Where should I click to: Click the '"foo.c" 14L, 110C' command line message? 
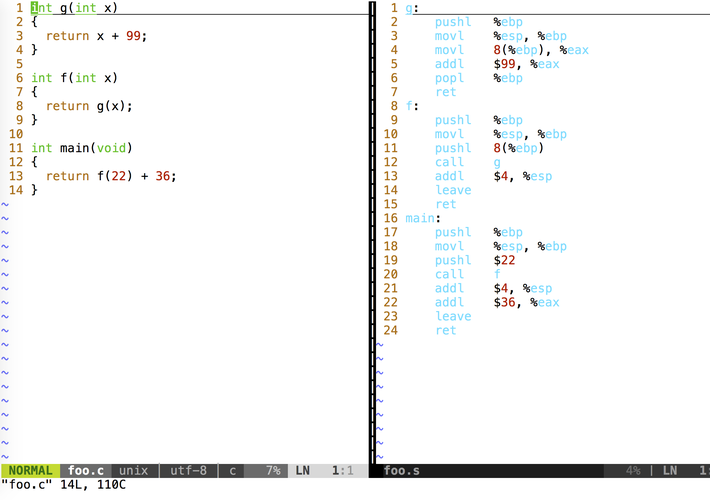point(64,486)
